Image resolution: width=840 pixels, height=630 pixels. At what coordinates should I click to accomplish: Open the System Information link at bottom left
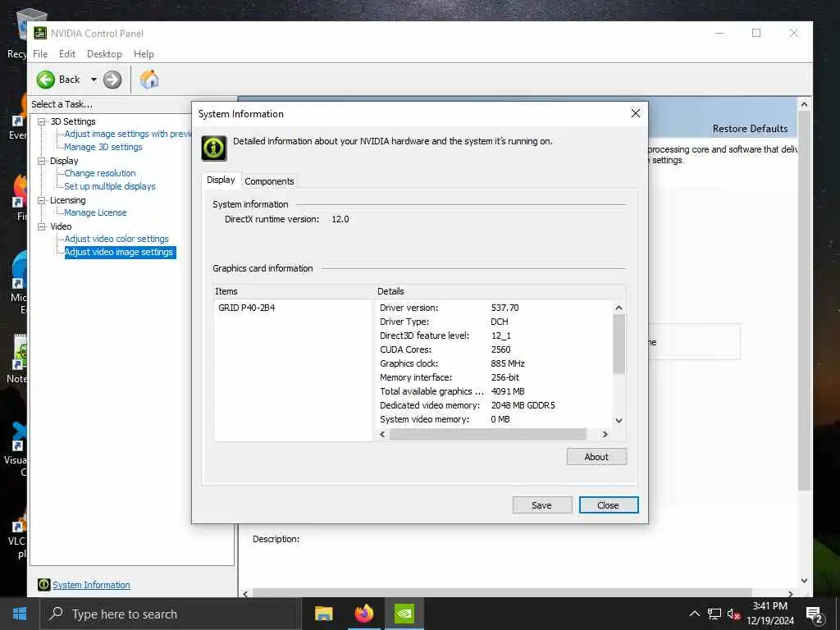[91, 585]
